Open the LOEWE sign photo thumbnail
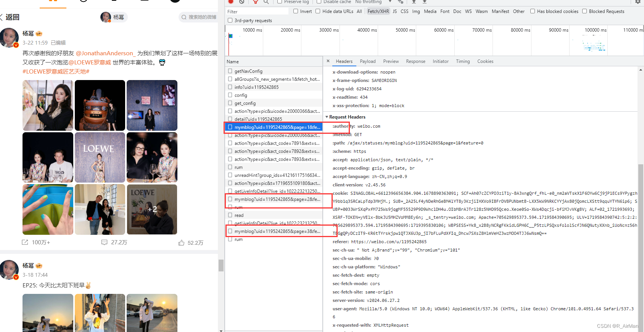The image size is (644, 332). click(100, 157)
